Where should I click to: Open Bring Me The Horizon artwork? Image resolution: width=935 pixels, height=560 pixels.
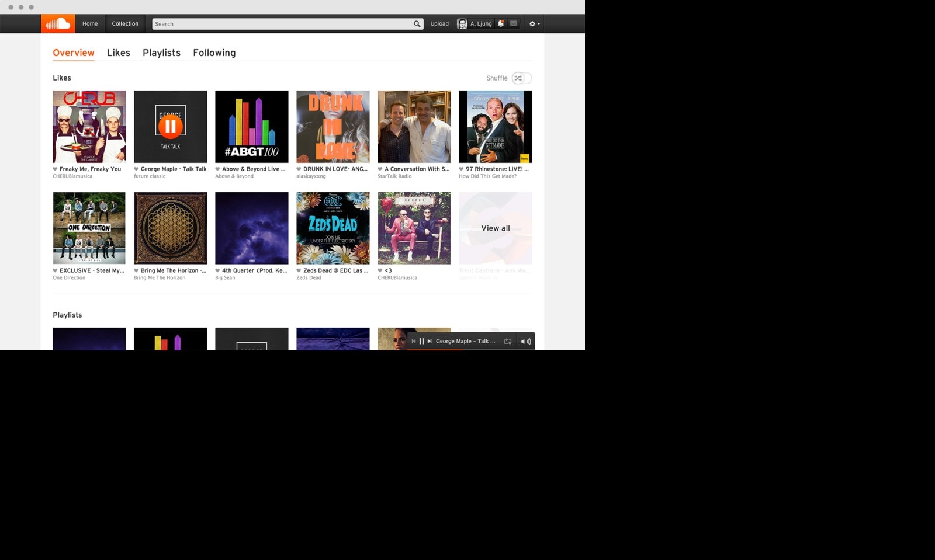click(x=171, y=228)
